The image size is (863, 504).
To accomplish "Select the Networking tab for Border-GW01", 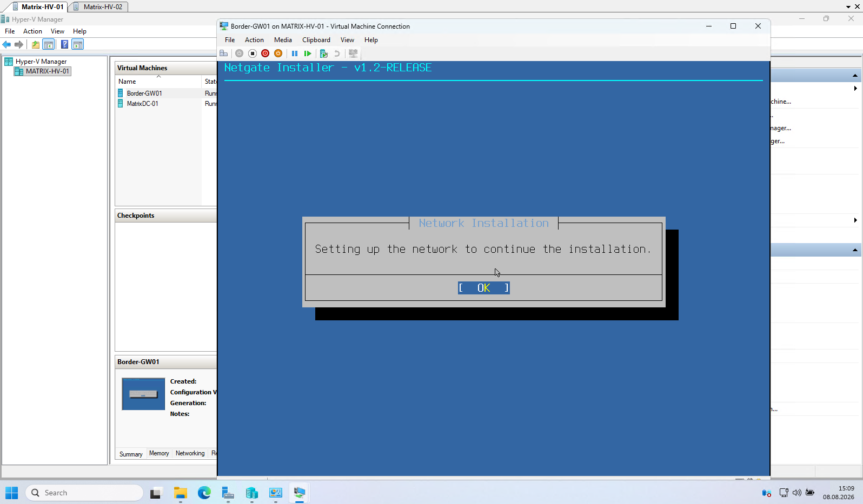I will (190, 453).
